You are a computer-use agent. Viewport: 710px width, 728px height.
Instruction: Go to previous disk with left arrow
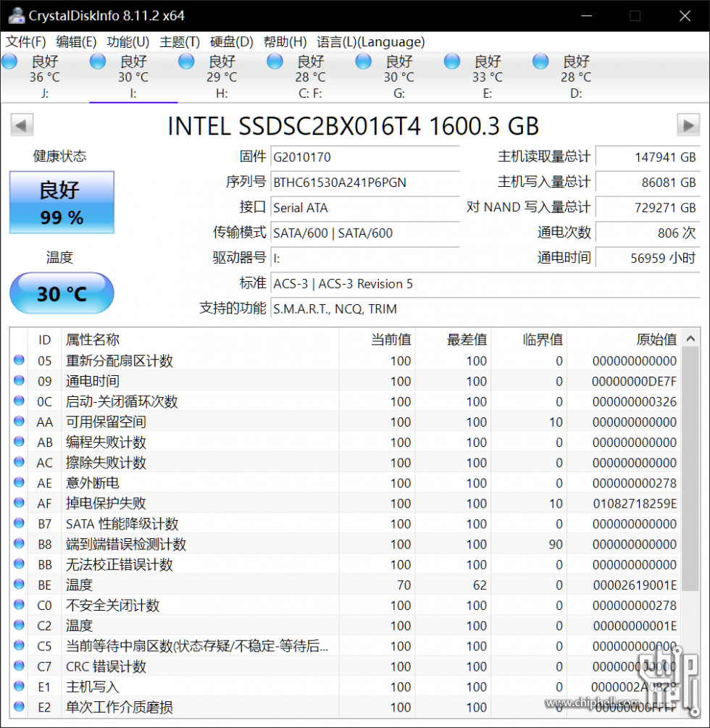point(22,125)
